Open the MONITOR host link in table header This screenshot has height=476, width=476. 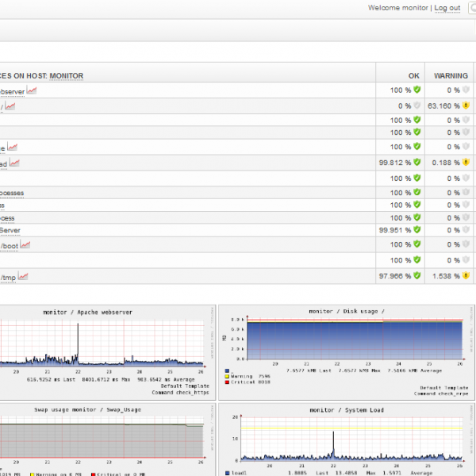[x=66, y=76]
